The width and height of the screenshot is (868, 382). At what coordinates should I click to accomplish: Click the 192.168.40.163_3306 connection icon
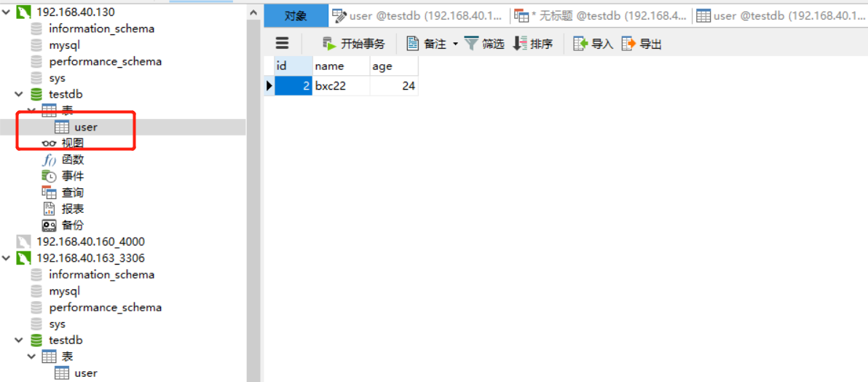24,258
